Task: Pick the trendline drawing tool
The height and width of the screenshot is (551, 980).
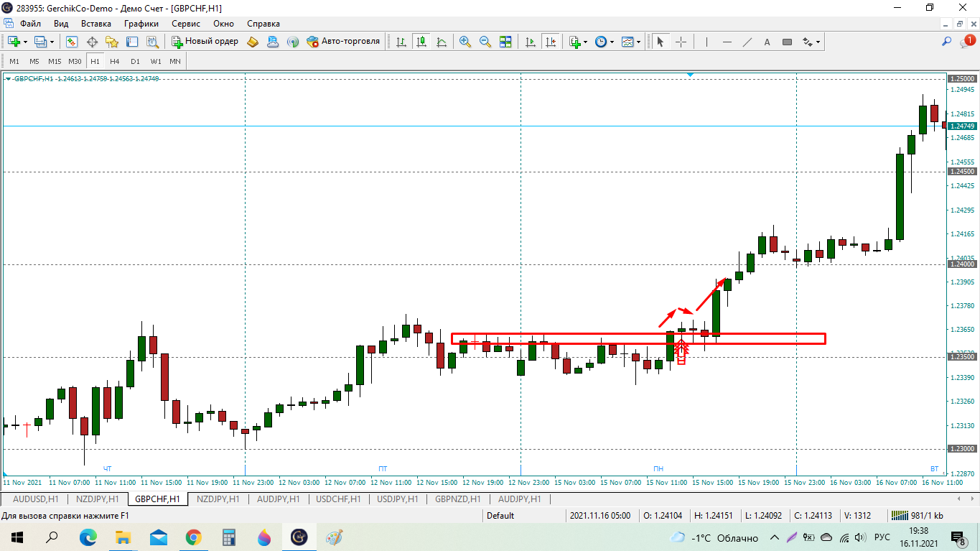Action: (x=747, y=42)
